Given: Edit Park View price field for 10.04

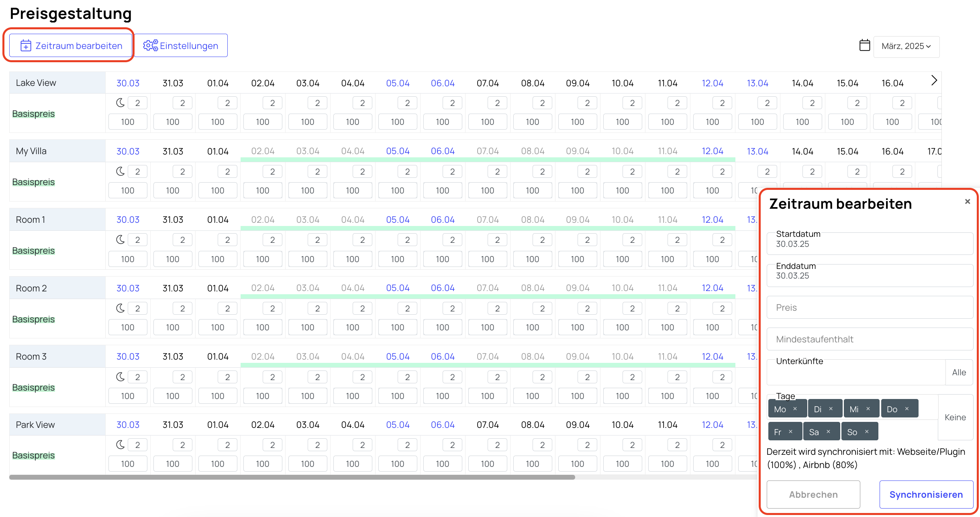Looking at the screenshot, I should pyautogui.click(x=623, y=464).
